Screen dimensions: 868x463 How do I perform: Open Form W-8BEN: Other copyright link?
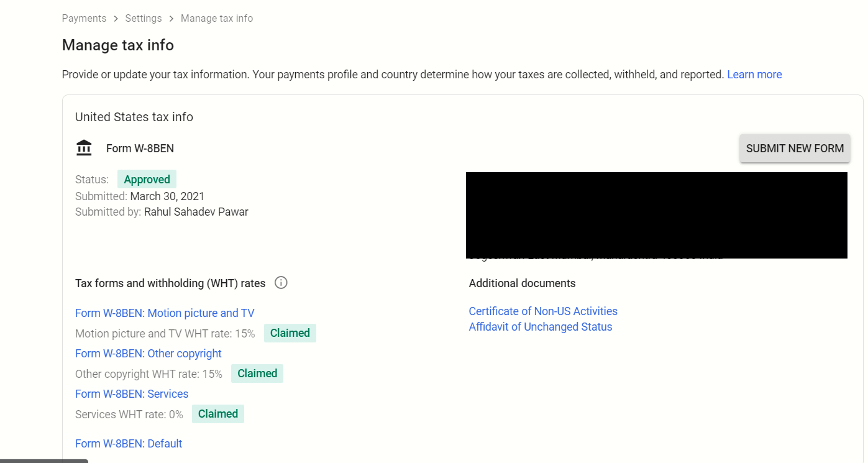148,354
